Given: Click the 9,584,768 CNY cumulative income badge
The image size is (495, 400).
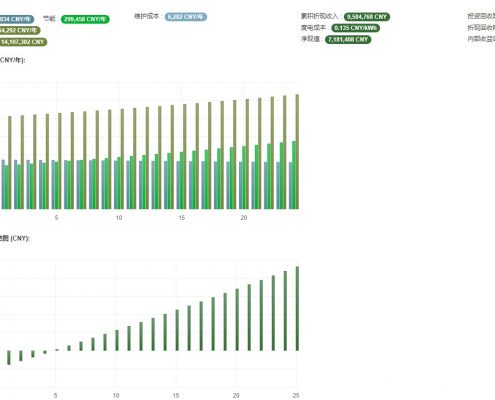Looking at the screenshot, I should click(367, 17).
